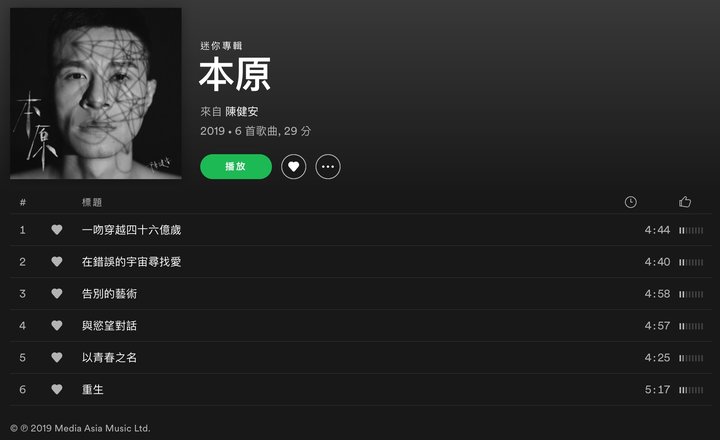Select track title 重生

click(x=93, y=389)
